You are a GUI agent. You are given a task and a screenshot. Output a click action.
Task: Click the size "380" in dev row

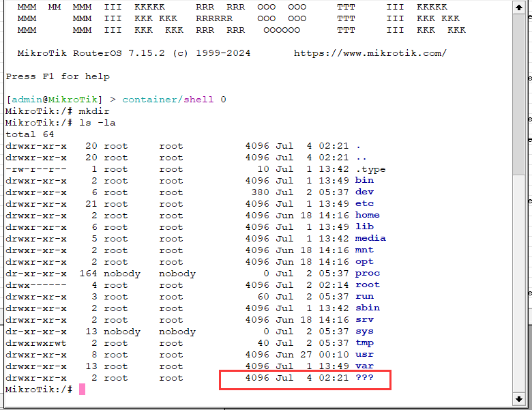click(261, 192)
